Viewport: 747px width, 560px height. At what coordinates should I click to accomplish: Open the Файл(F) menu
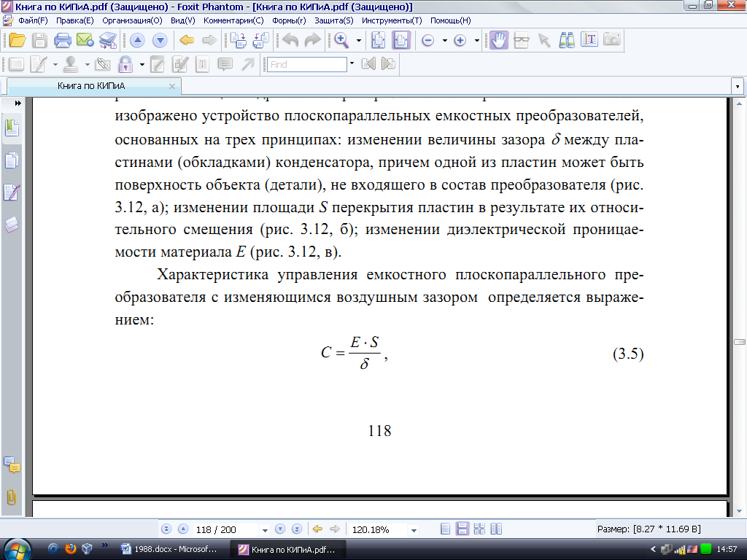click(x=33, y=20)
